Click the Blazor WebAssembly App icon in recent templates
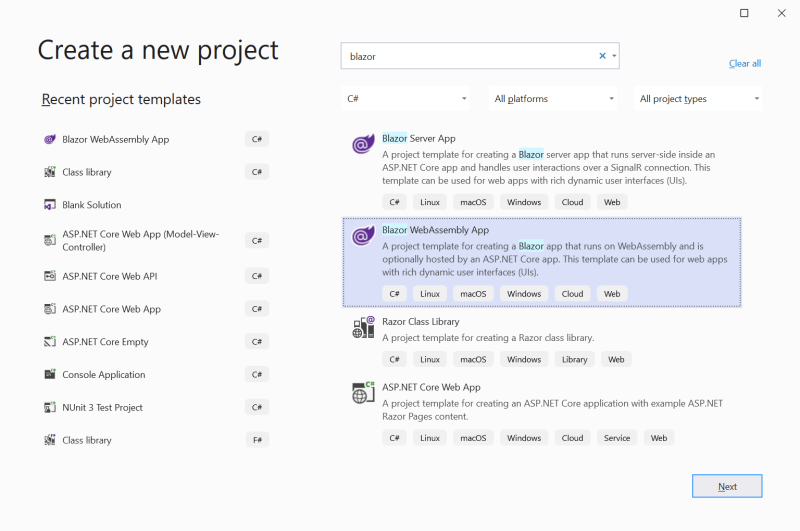 pyautogui.click(x=49, y=139)
